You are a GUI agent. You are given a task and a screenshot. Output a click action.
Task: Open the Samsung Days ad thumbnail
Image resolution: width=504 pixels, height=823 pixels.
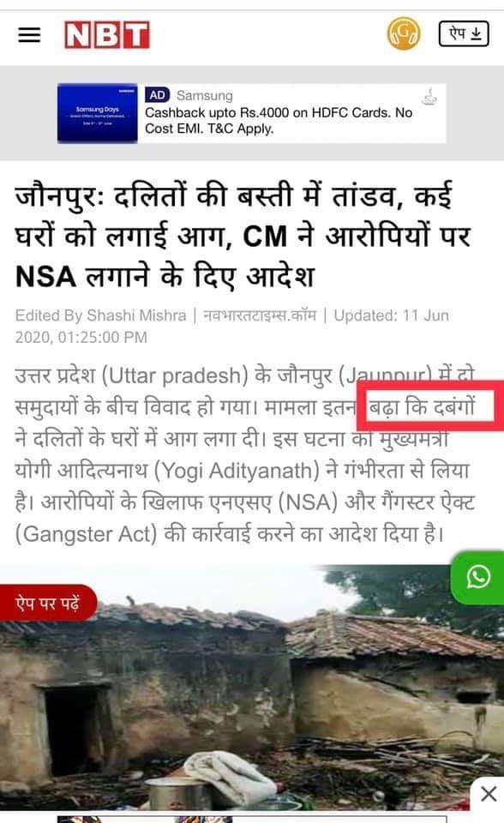click(97, 113)
